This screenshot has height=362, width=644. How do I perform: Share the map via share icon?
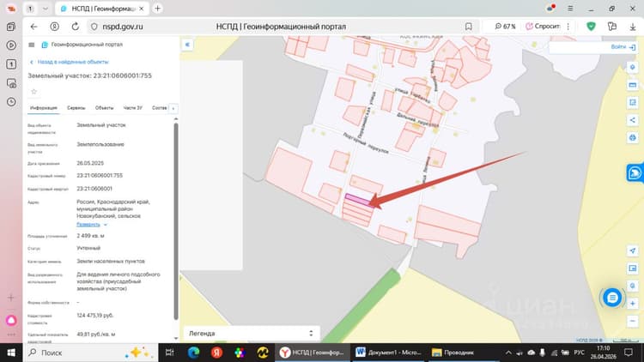tap(633, 120)
